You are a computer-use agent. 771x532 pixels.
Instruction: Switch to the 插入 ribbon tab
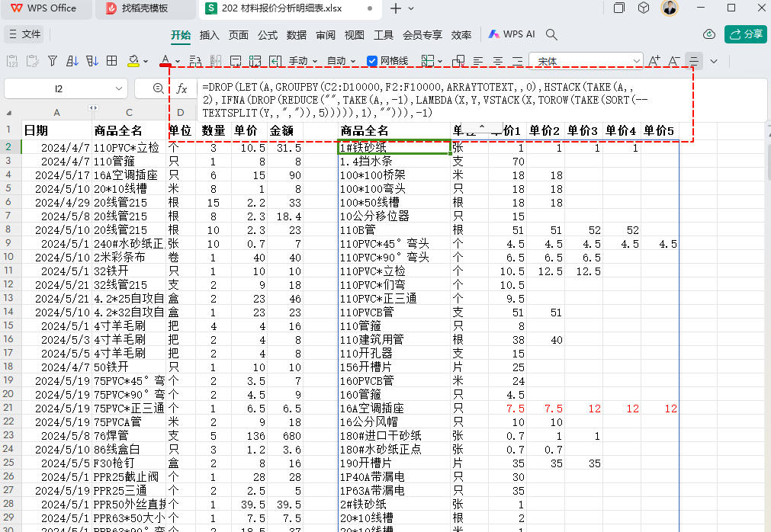(x=210, y=35)
